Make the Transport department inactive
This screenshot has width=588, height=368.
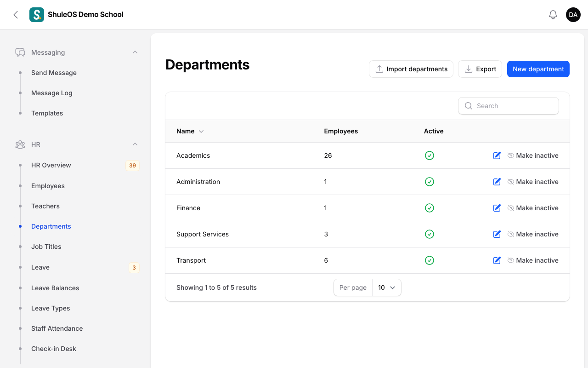pyautogui.click(x=533, y=260)
